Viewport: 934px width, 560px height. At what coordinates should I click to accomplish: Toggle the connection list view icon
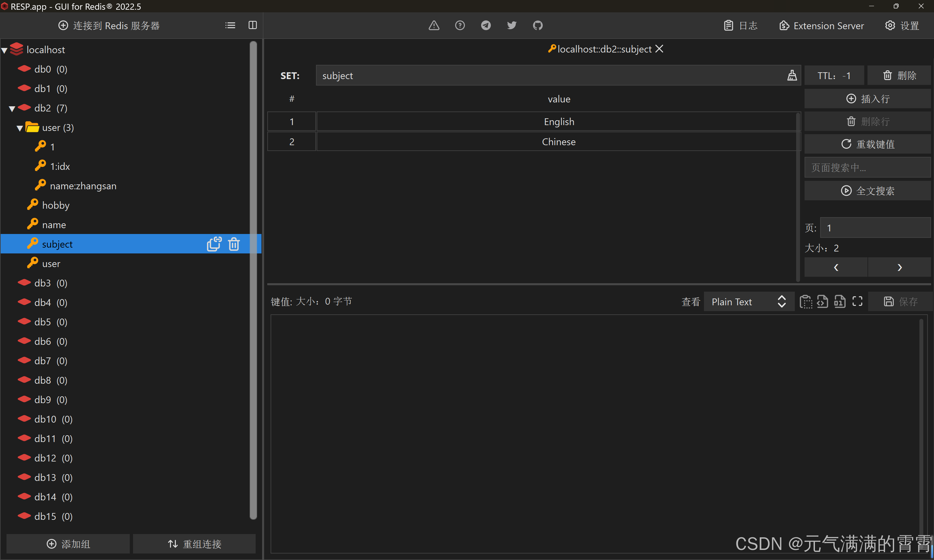click(230, 25)
